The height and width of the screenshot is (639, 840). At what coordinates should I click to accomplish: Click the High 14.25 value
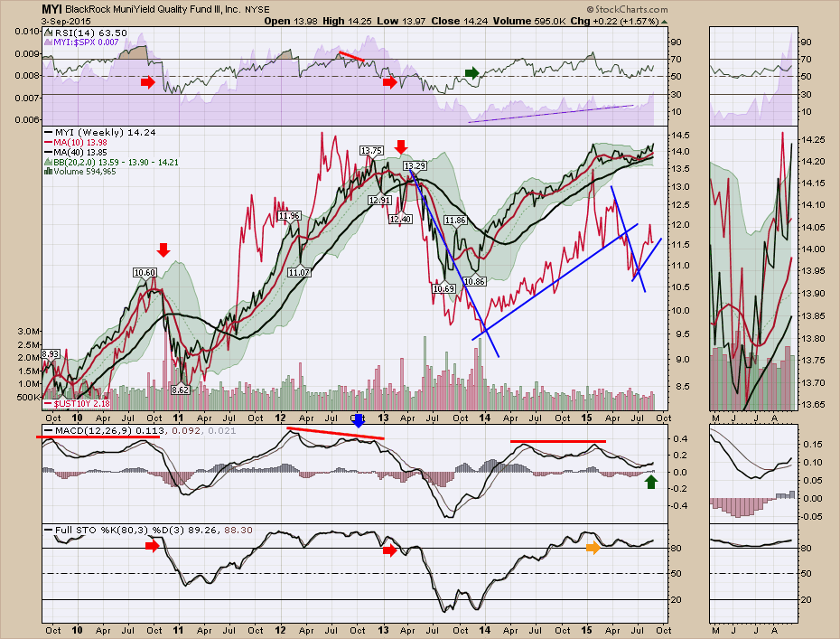click(x=347, y=22)
